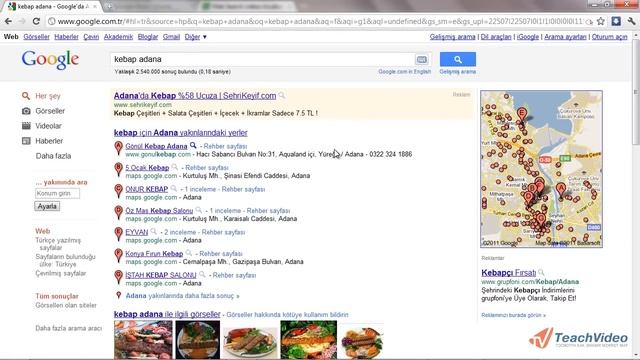Click Google.com in English link
Viewport: 640px width, 360px height.
click(x=404, y=71)
